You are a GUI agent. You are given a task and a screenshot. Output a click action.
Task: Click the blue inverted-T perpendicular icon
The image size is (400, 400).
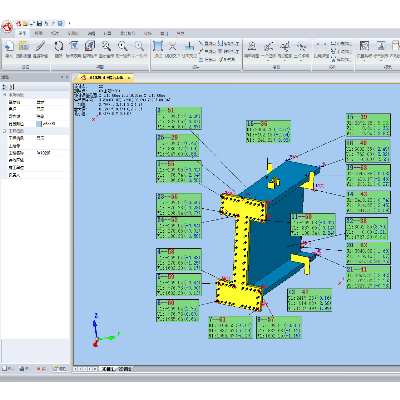(189, 46)
